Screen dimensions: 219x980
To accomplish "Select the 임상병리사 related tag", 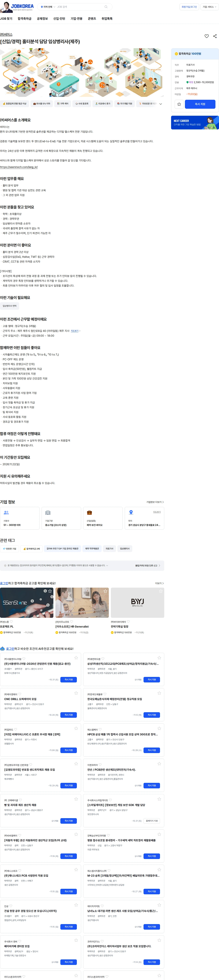I will click(x=125, y=549).
